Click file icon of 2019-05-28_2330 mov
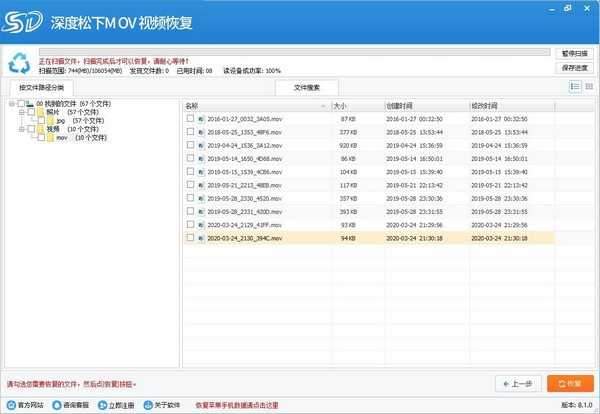Screen dimensions: 600x414 201,199
